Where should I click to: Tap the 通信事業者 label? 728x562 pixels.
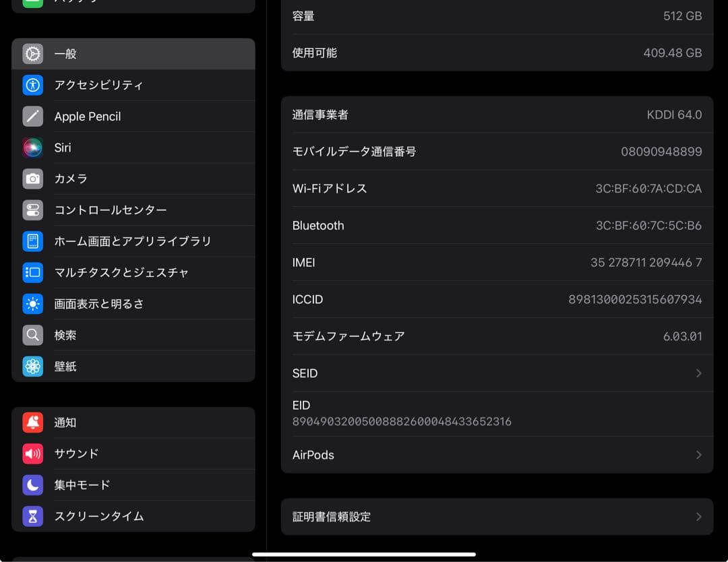320,115
